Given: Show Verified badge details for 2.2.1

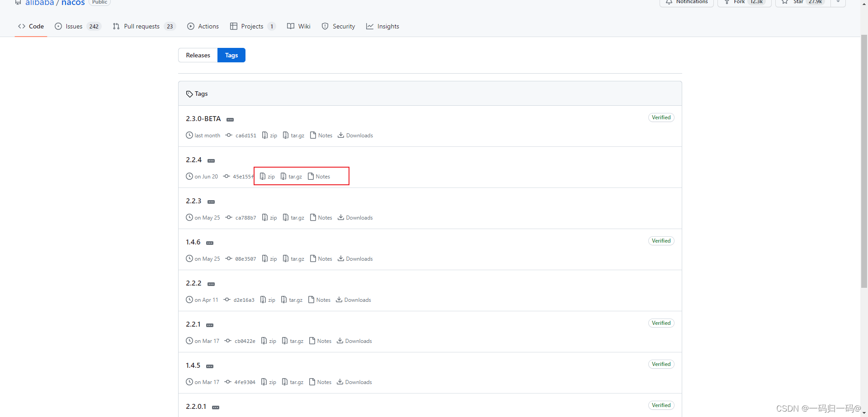Looking at the screenshot, I should point(661,323).
